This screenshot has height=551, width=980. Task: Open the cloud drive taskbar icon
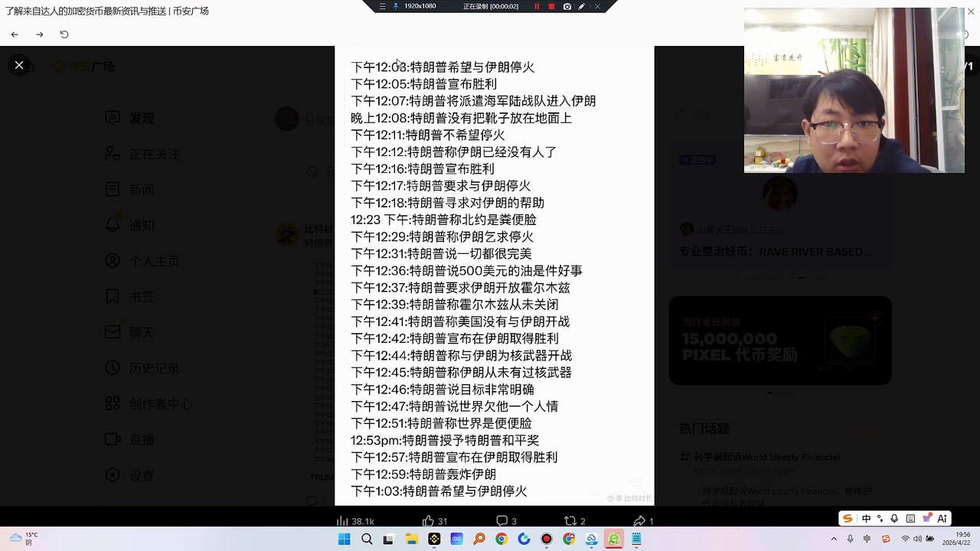click(x=592, y=540)
